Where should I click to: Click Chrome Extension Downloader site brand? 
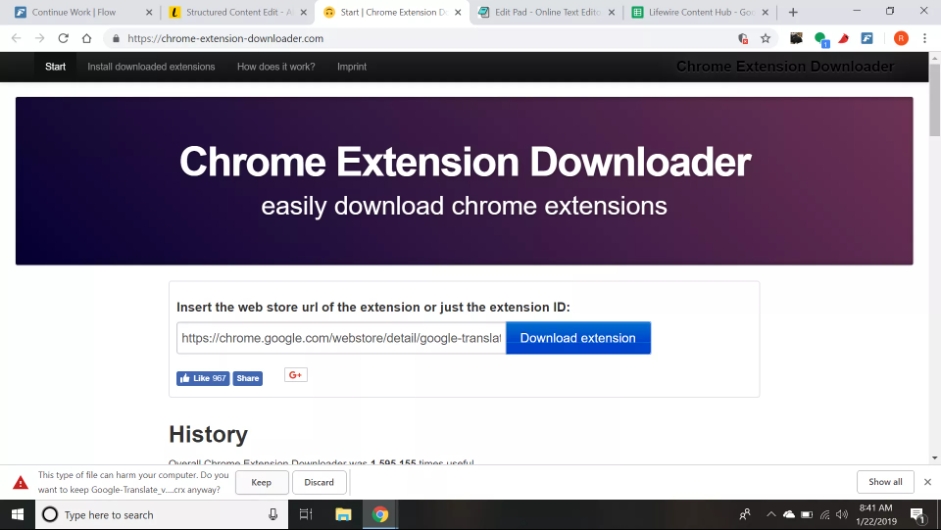point(785,67)
